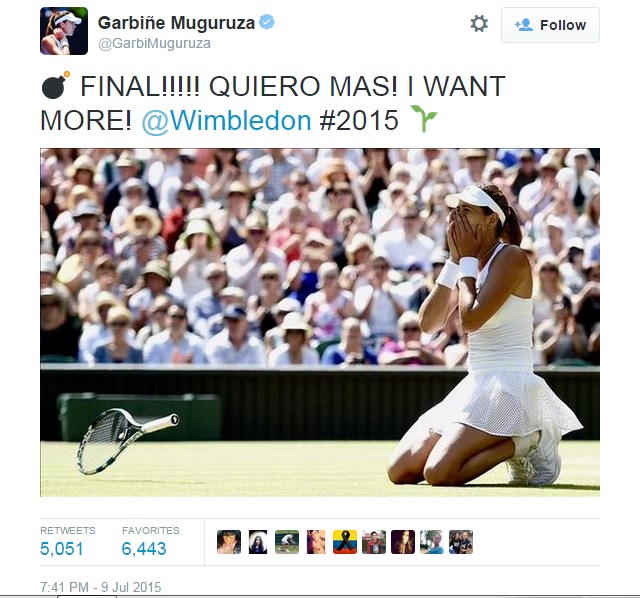View the 6,443 favorites count
Screen dimensions: 640x598
[144, 549]
